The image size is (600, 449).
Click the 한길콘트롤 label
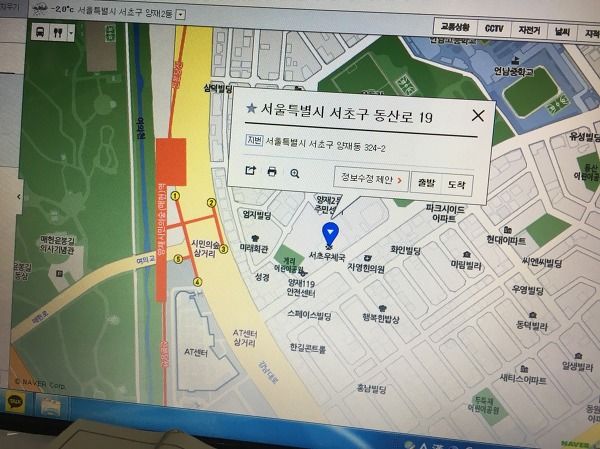(x=308, y=348)
